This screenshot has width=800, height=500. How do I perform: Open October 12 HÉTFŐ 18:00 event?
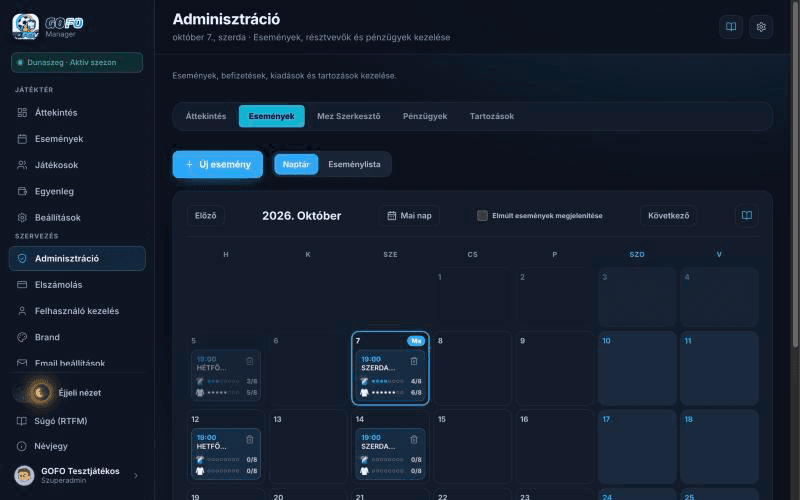coord(226,454)
